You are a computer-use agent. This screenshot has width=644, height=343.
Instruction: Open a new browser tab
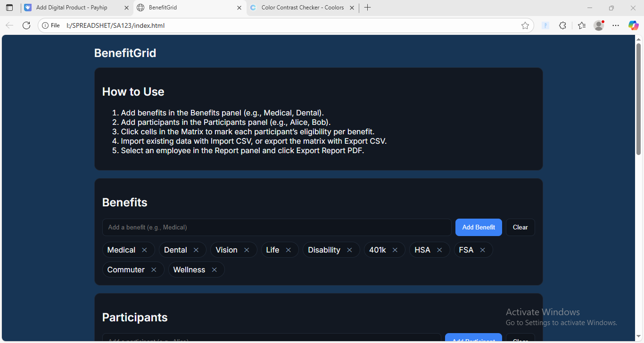(368, 8)
